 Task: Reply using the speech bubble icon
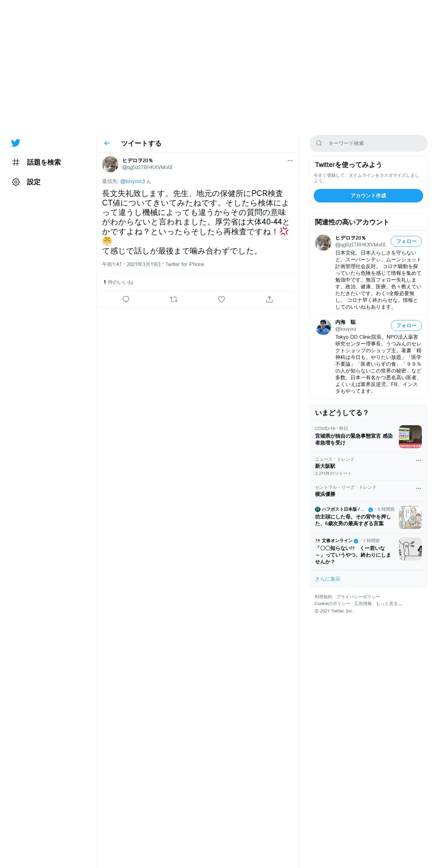pos(126,299)
